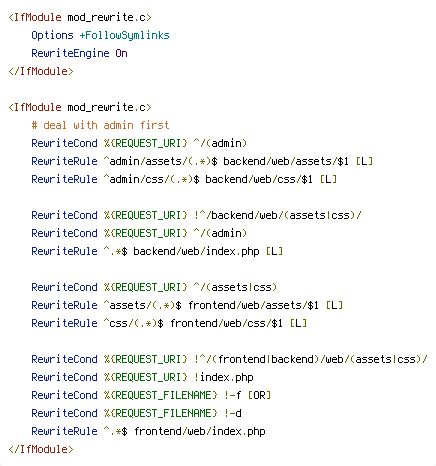Click the [OR] flag

tap(259, 395)
